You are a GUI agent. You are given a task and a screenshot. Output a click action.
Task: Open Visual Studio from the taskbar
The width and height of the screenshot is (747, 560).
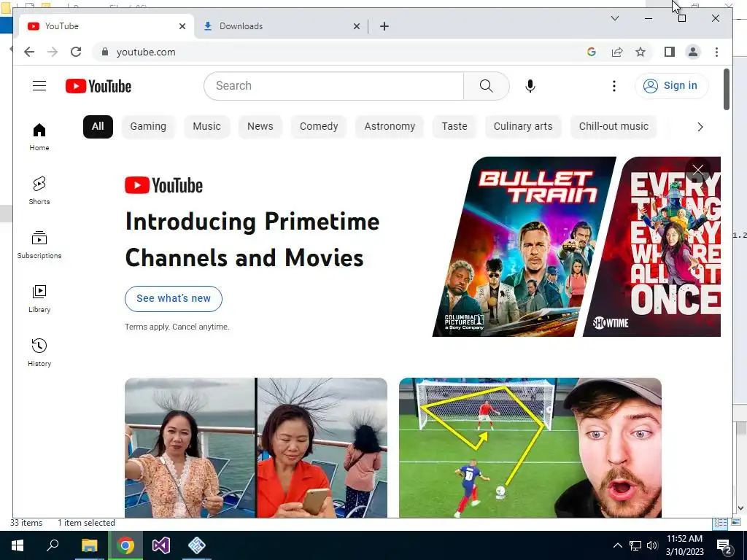[x=161, y=545]
